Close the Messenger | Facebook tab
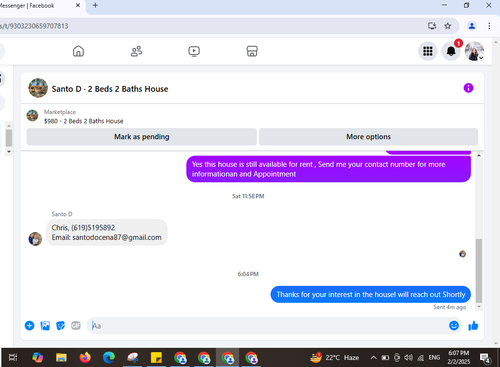The width and height of the screenshot is (500, 367). [78, 5]
